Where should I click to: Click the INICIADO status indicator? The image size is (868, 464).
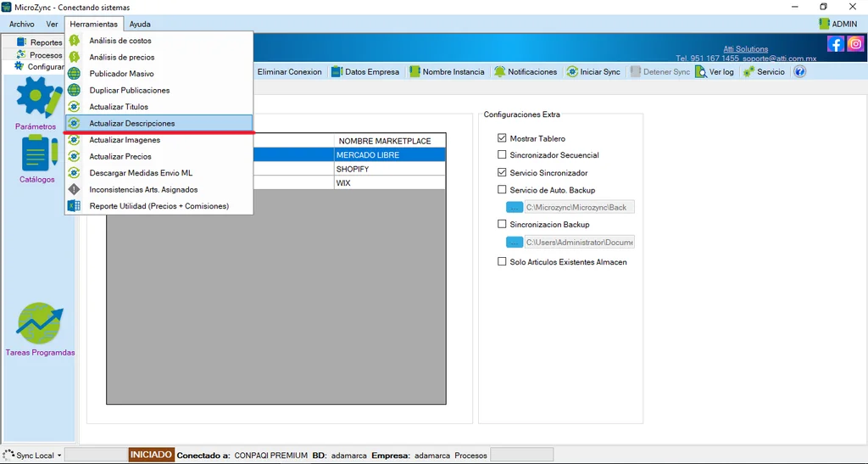[151, 455]
